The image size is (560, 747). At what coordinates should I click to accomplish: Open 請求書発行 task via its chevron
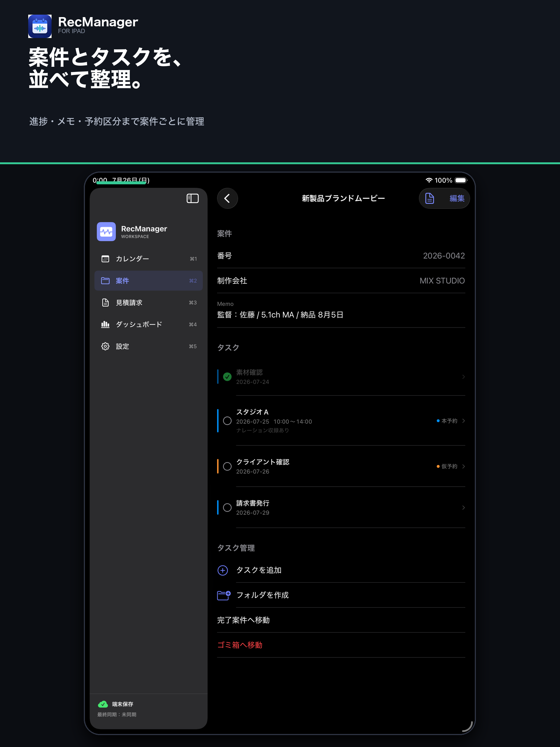tap(463, 508)
